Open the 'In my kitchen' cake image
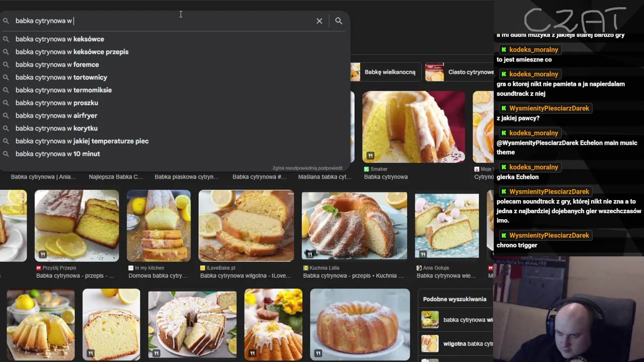Image resolution: width=644 pixels, height=362 pixels. click(158, 226)
